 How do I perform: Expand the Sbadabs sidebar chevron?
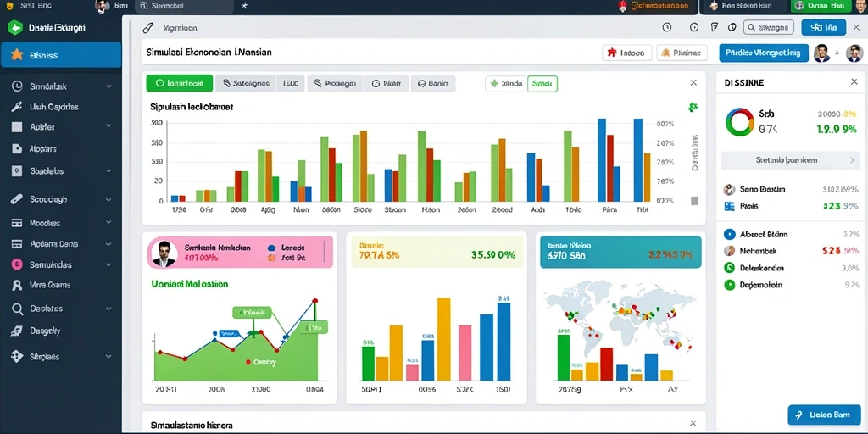(108, 171)
